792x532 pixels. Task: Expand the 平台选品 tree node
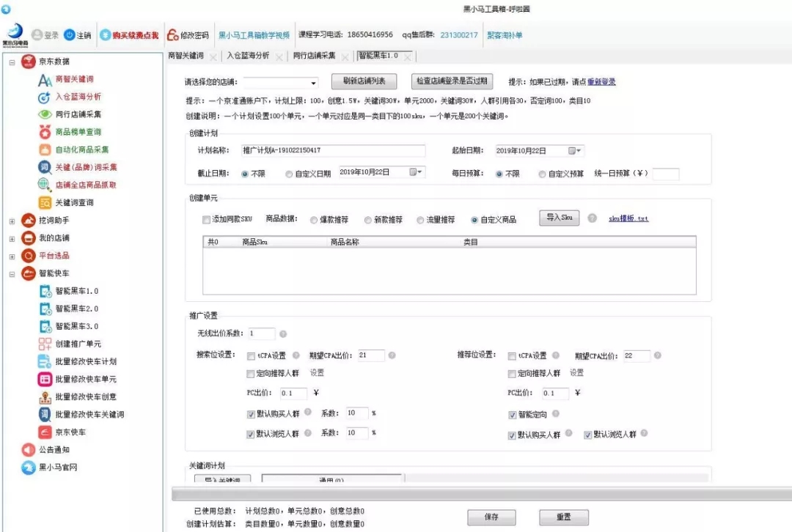coord(12,256)
